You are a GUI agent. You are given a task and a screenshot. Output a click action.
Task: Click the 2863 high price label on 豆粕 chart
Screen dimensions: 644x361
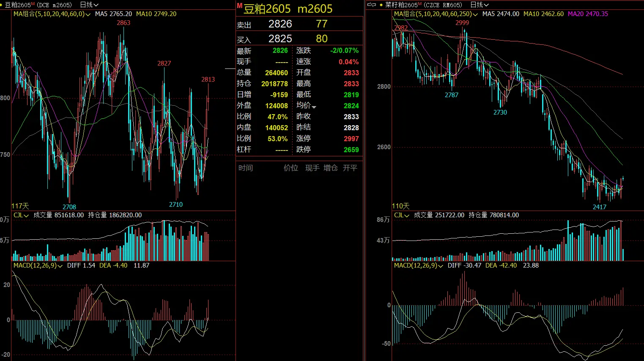click(x=123, y=23)
